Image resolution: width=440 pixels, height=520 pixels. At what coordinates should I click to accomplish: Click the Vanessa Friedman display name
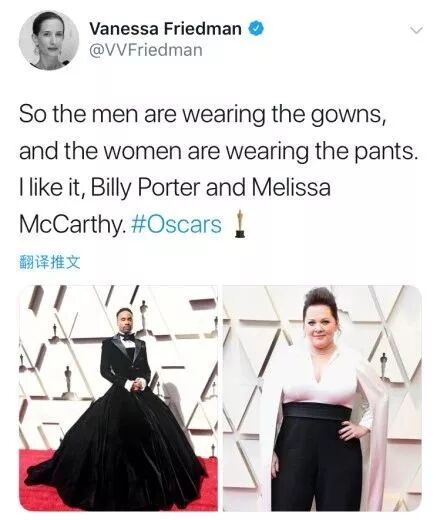click(165, 29)
